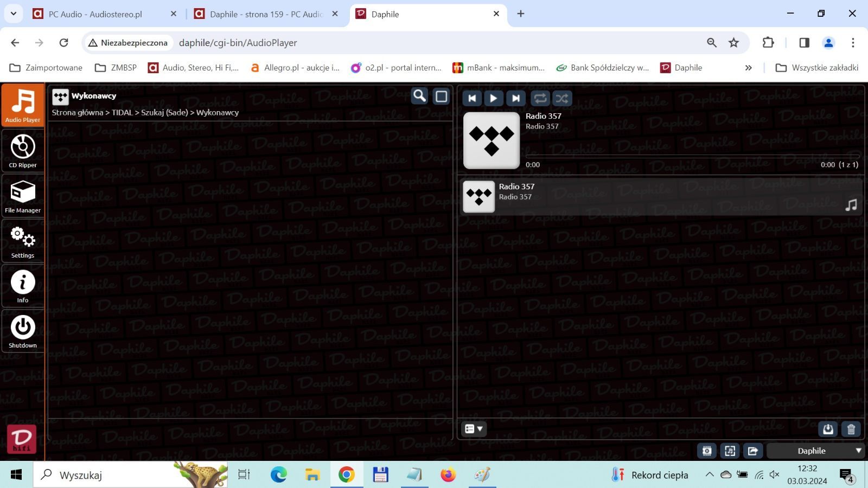Bookmark this page with star icon
Screen dimensions: 868x488
click(733, 42)
